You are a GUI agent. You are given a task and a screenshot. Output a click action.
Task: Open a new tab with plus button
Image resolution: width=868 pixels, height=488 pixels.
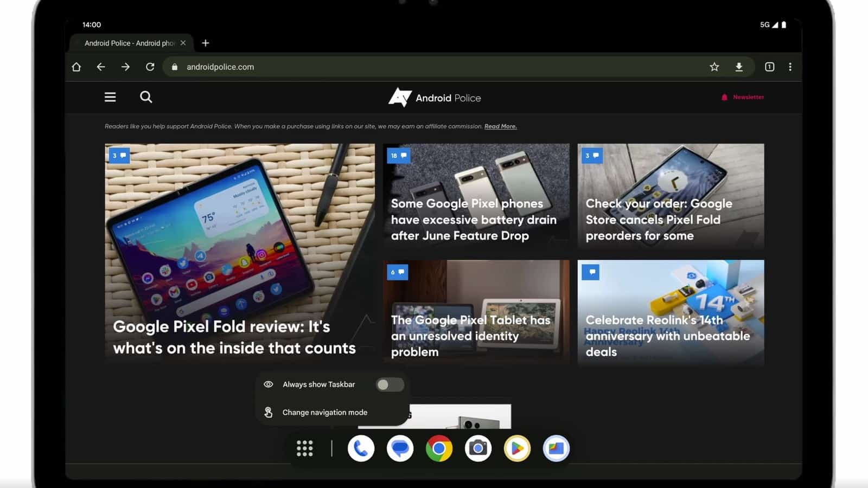pyautogui.click(x=206, y=43)
